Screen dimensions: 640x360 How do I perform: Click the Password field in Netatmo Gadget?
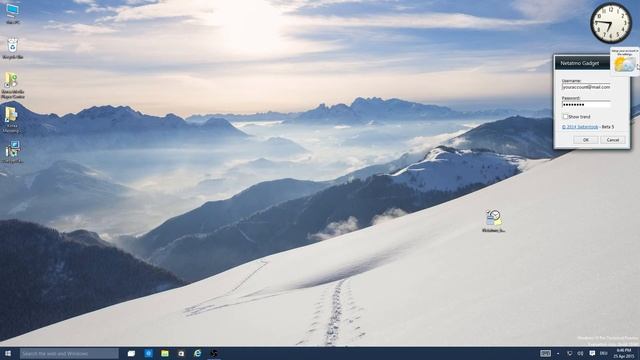point(586,104)
